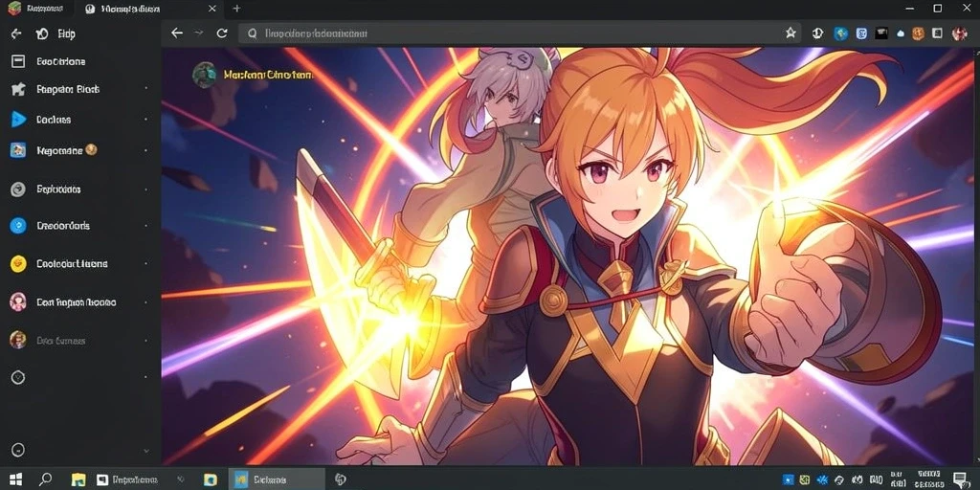Open the sidebar row with white puzzle-shaped icon
Image resolution: width=980 pixels, height=490 pixels.
tap(78, 89)
